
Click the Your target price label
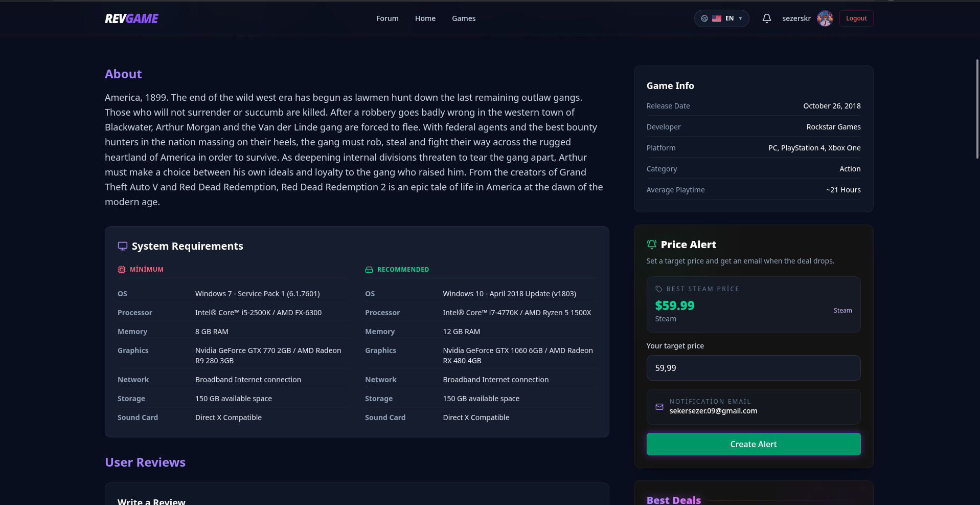point(675,346)
